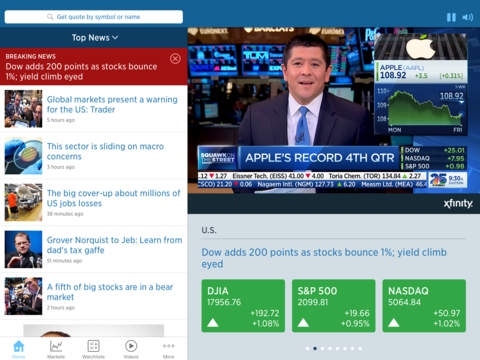Mute the video audio speaker icon
Screen dimensions: 480x360
click(x=467, y=17)
